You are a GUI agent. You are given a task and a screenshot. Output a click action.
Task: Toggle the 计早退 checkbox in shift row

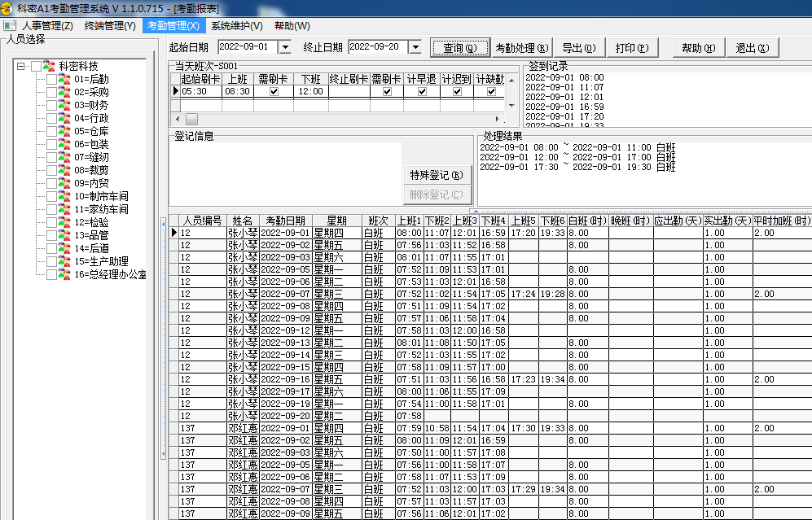tap(422, 92)
